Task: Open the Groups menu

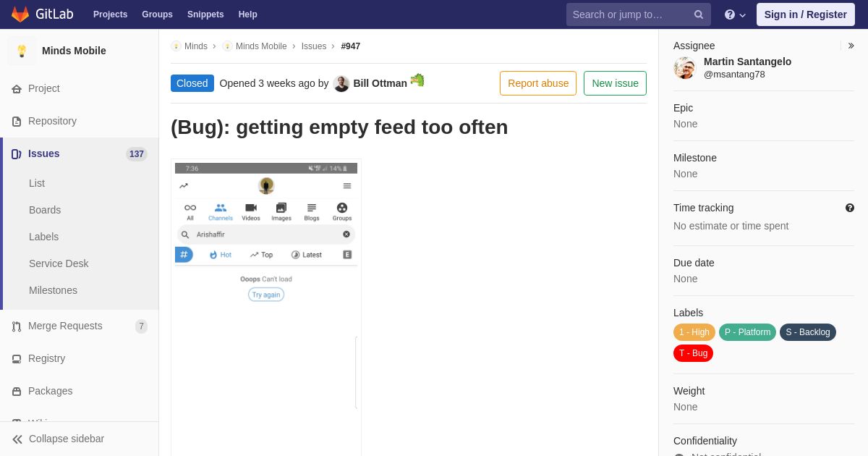Action: coord(157,14)
